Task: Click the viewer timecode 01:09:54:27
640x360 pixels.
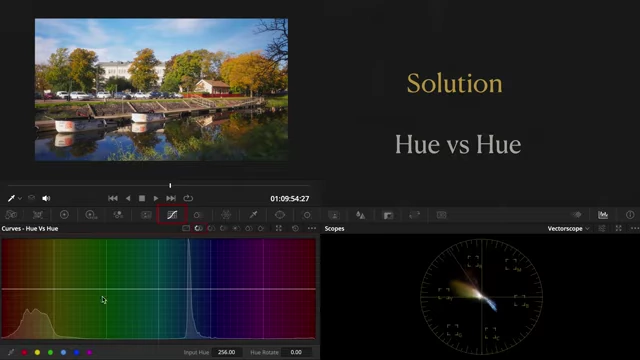Action: point(290,199)
